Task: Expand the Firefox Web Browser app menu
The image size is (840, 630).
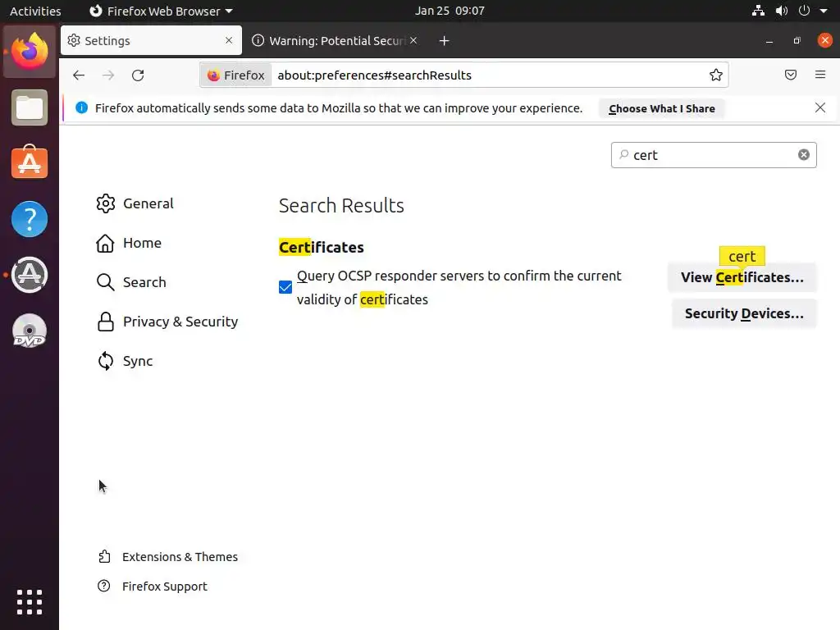Action: [161, 11]
